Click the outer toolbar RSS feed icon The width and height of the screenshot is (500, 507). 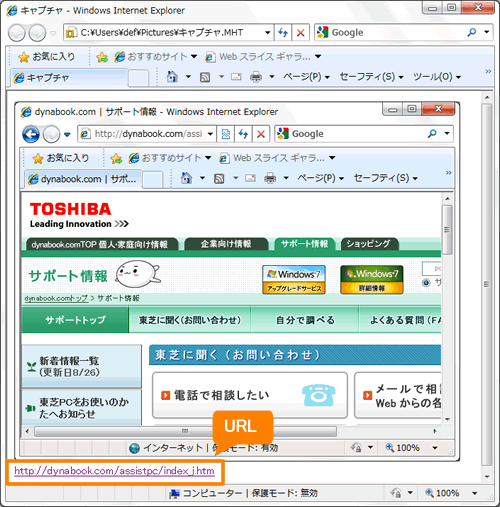click(x=205, y=77)
